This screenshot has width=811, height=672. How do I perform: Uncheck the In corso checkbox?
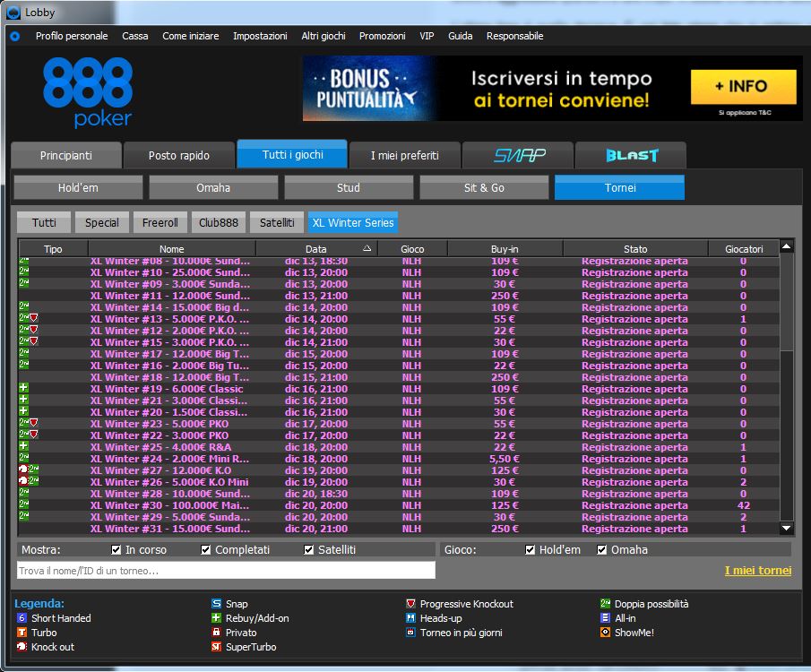[x=116, y=549]
